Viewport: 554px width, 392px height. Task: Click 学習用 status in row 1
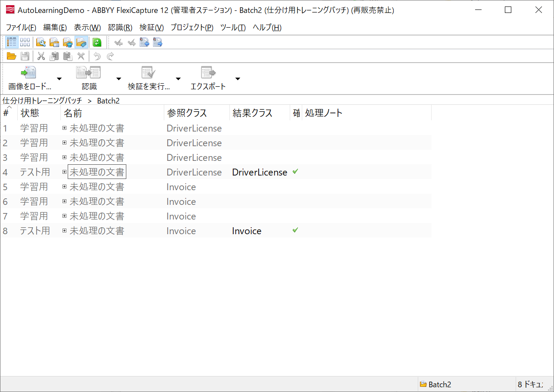pyautogui.click(x=34, y=128)
